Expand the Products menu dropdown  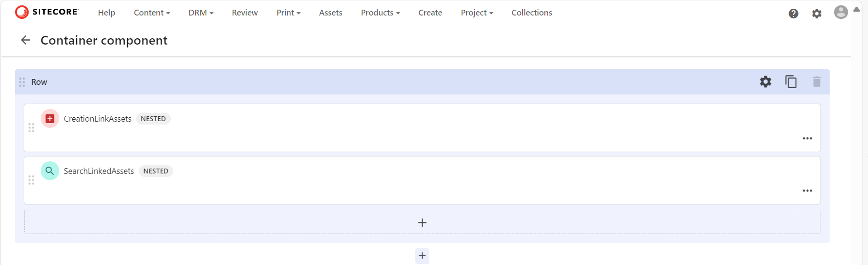[380, 13]
